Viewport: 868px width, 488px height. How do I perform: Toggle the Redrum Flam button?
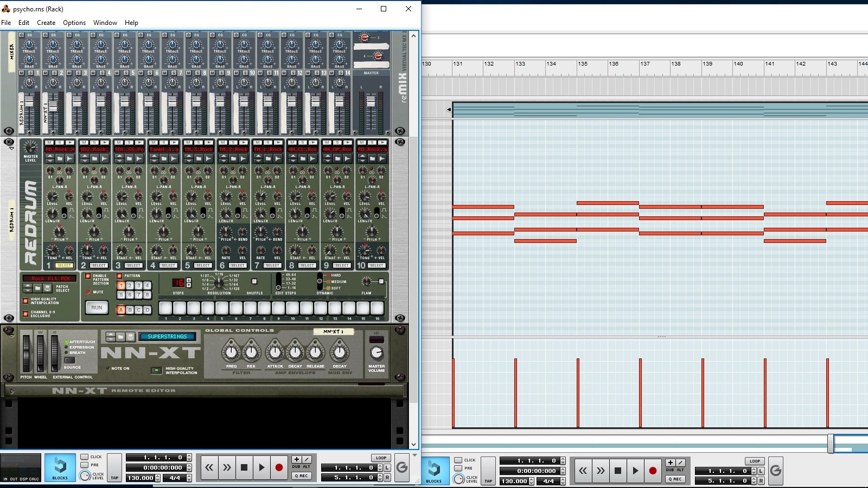pos(381,281)
